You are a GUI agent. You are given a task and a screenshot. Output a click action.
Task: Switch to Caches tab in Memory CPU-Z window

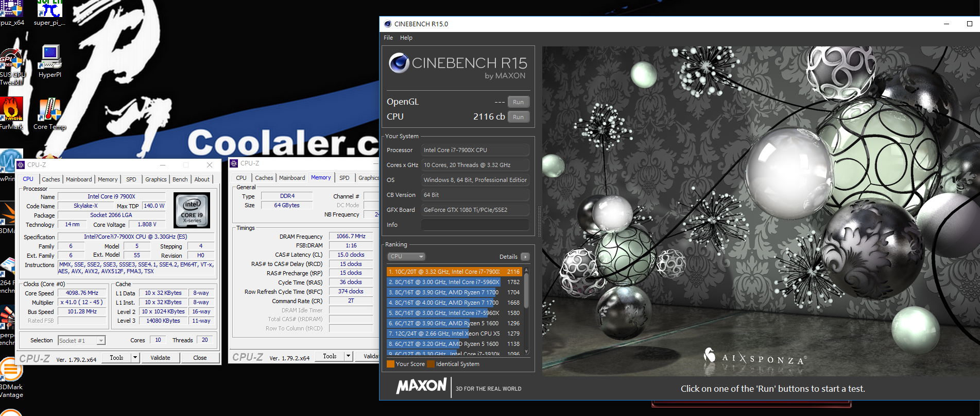click(264, 178)
